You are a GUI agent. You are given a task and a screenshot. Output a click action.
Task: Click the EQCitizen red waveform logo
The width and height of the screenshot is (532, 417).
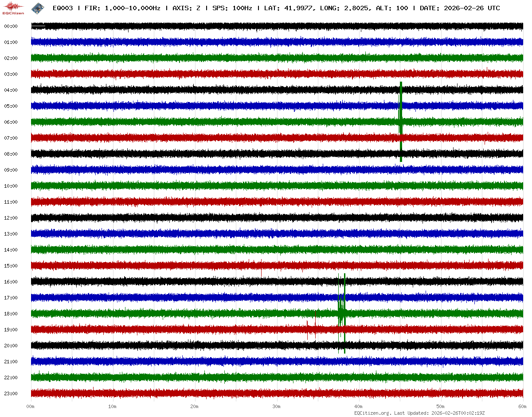coord(13,8)
